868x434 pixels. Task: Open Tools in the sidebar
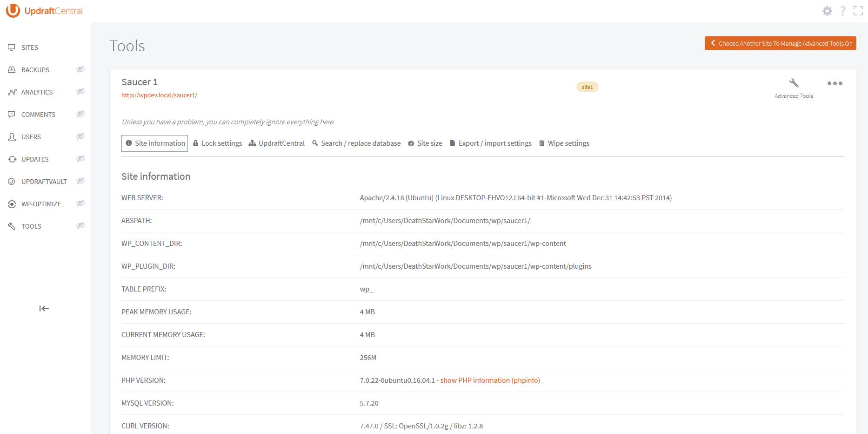pos(31,226)
